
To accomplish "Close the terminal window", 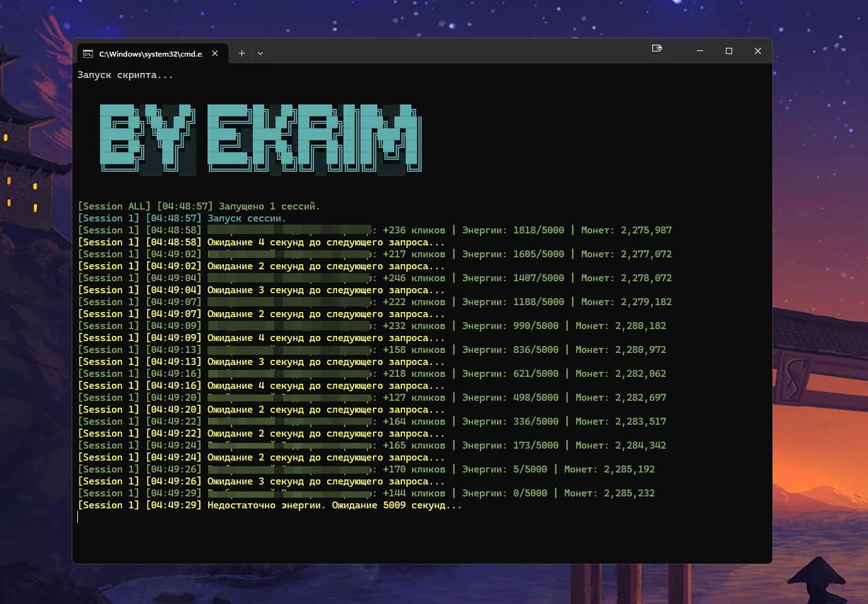I will point(758,51).
